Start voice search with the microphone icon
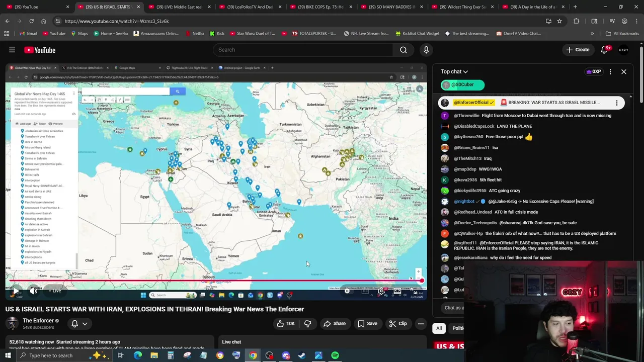The height and width of the screenshot is (362, 644). (x=426, y=50)
